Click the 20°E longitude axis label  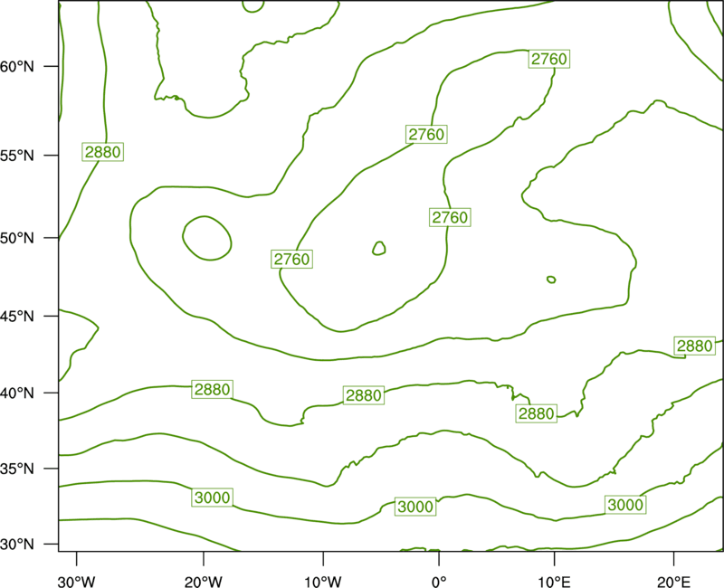tap(673, 582)
